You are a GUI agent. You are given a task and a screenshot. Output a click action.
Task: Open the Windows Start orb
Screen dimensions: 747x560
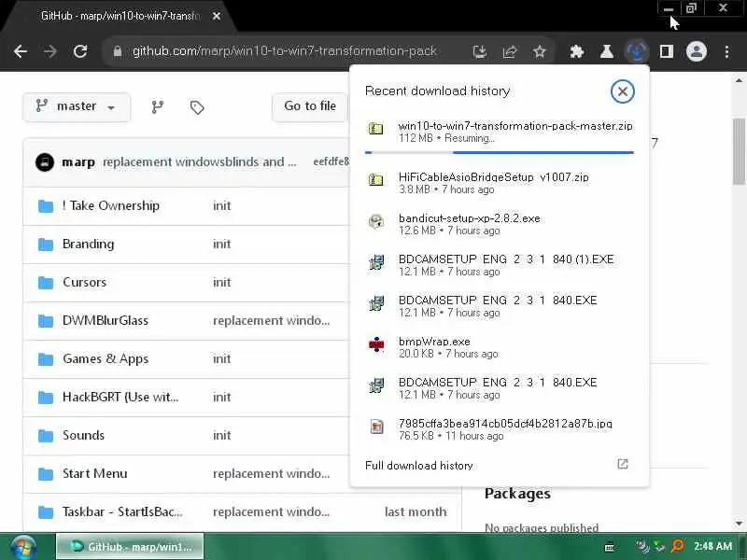(x=23, y=547)
